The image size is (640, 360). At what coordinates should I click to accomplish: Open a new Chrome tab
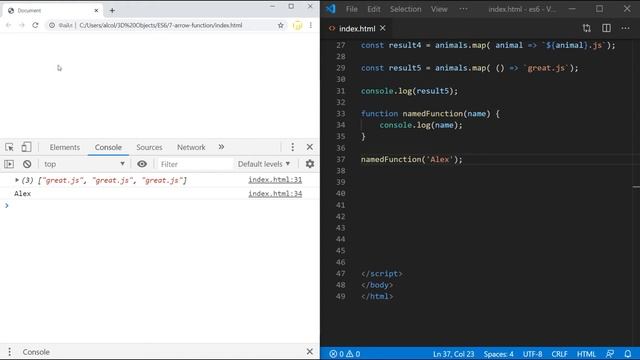112,11
